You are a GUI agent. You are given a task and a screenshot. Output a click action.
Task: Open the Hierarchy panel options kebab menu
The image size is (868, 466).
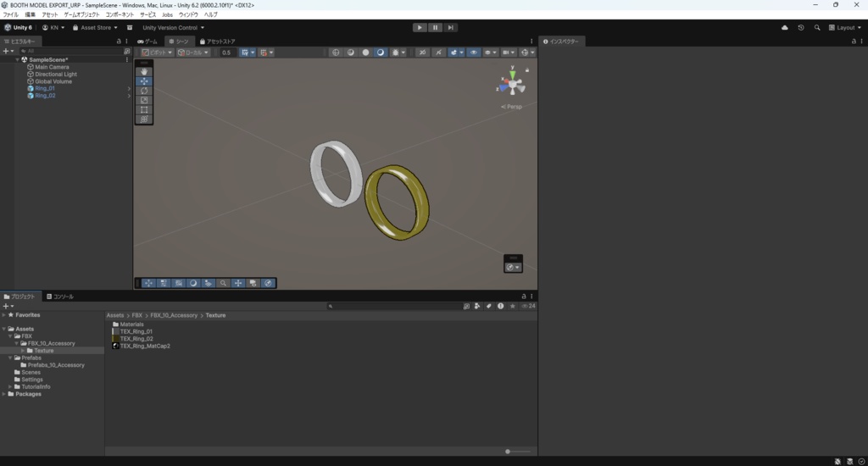coord(127,42)
